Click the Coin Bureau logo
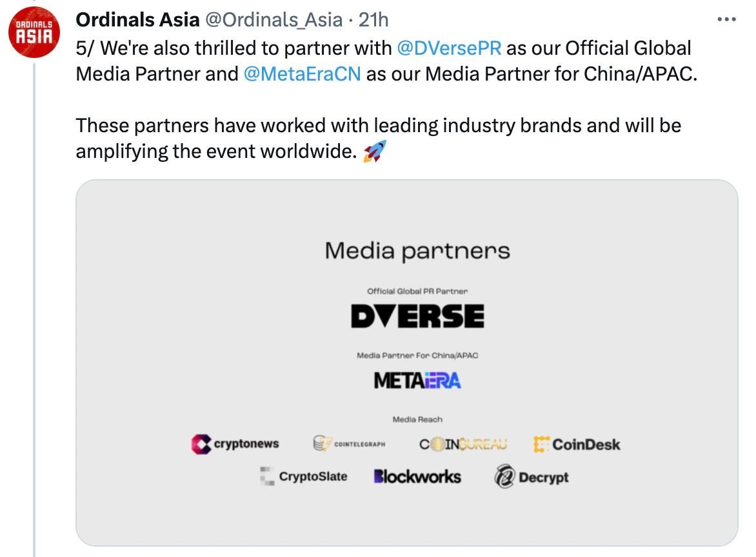 (463, 444)
